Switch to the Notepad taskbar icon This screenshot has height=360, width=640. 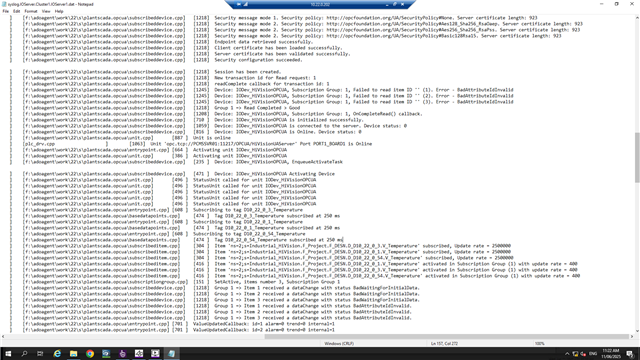(x=171, y=353)
